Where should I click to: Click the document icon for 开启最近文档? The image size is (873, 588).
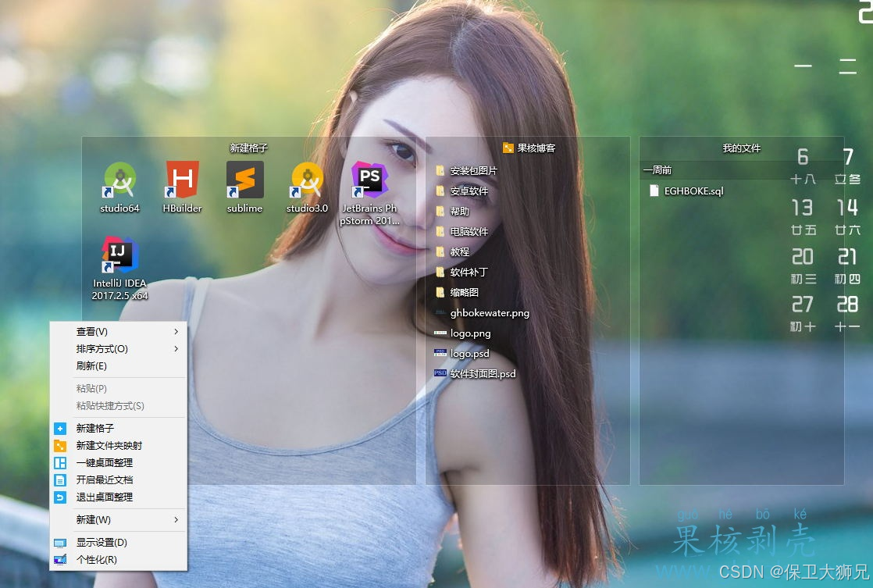(60, 480)
